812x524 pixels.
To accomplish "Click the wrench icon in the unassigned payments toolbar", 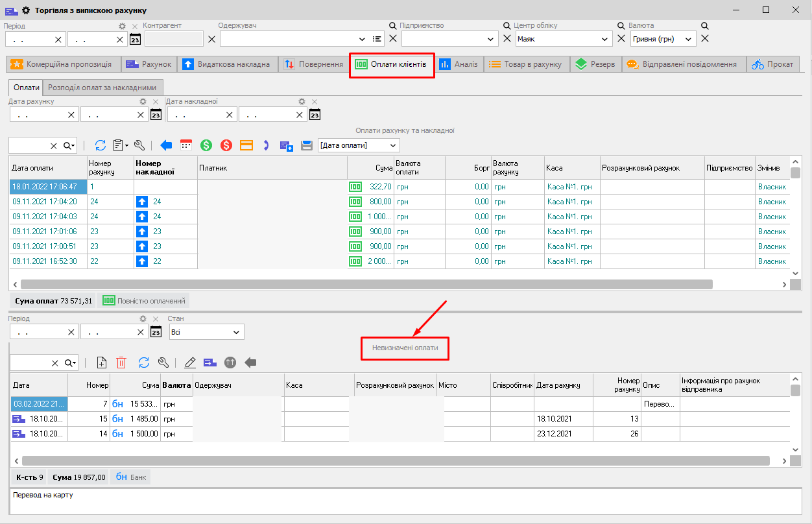I will tap(163, 363).
